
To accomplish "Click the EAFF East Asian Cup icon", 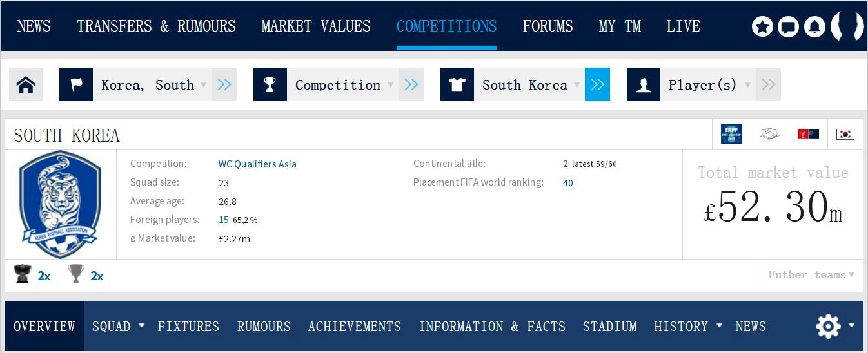I will 731,134.
